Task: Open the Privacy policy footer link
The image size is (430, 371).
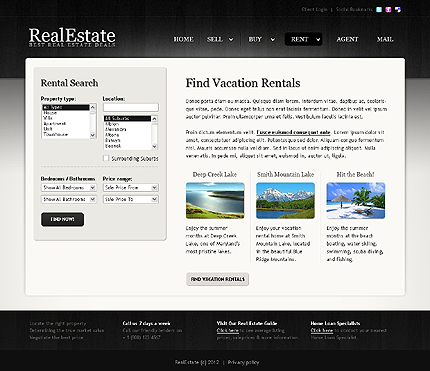Action: click(243, 362)
